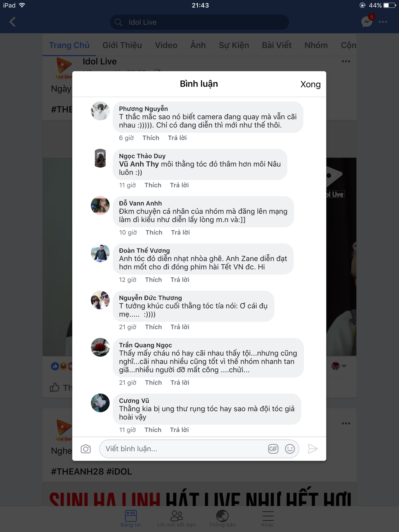Like Cương Vũ's comment with Thích
399x532 pixels.
[x=153, y=430]
